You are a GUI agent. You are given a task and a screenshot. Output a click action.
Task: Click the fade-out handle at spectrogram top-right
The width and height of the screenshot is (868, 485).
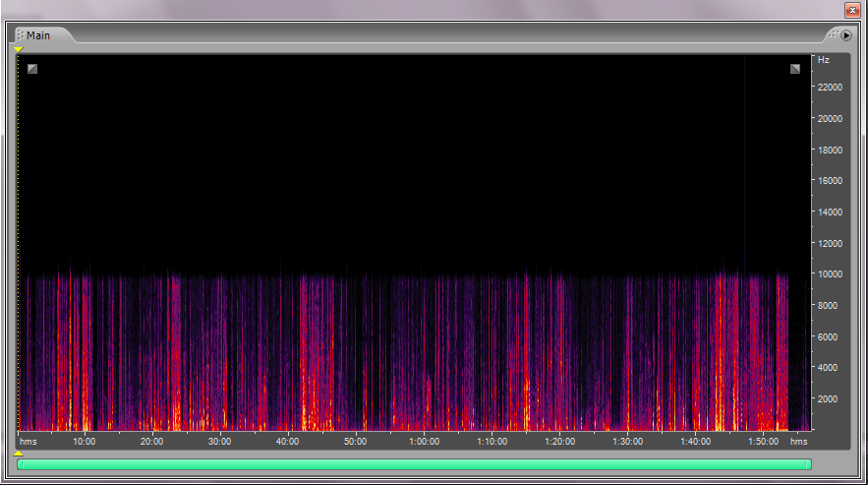click(795, 69)
